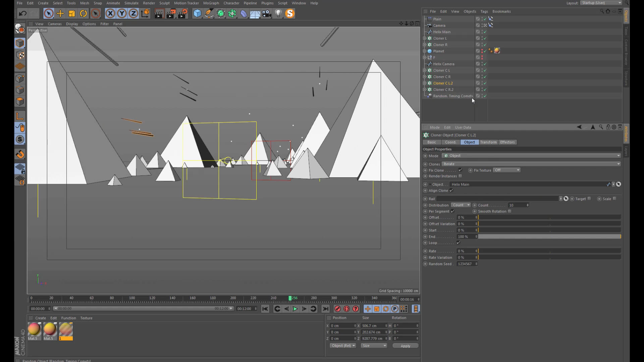Image resolution: width=644 pixels, height=362 pixels.
Task: Click the Apply button in coordinates panel
Action: pos(405,346)
